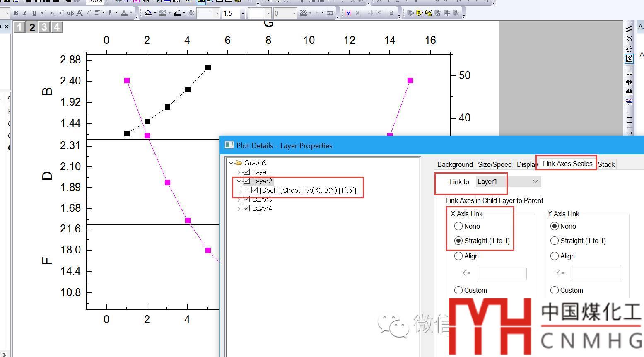Click the lock icon in the toolbar

point(391,13)
